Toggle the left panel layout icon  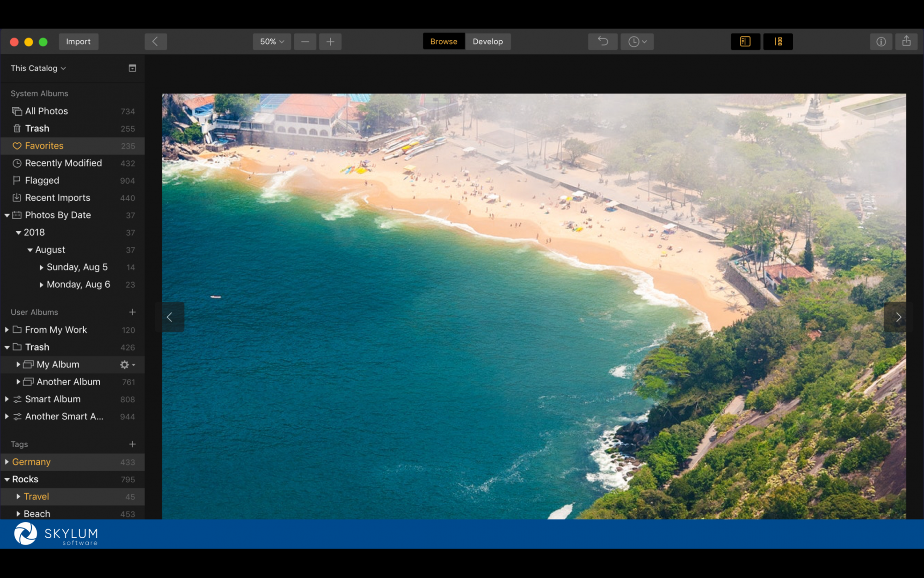click(744, 41)
